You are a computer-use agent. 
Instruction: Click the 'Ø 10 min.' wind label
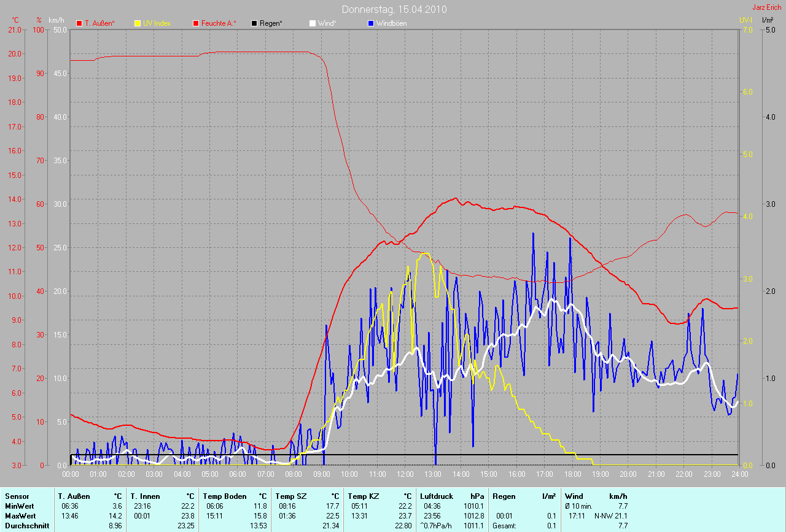[x=579, y=506]
